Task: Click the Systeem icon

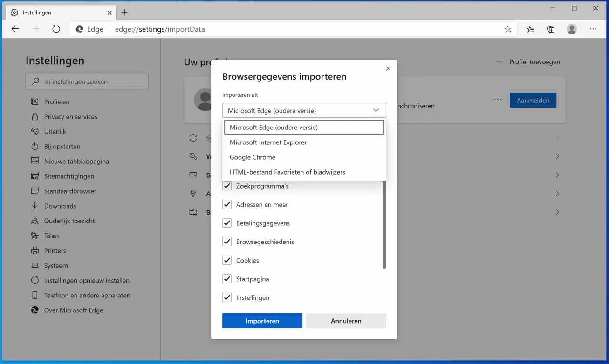Action: [34, 265]
